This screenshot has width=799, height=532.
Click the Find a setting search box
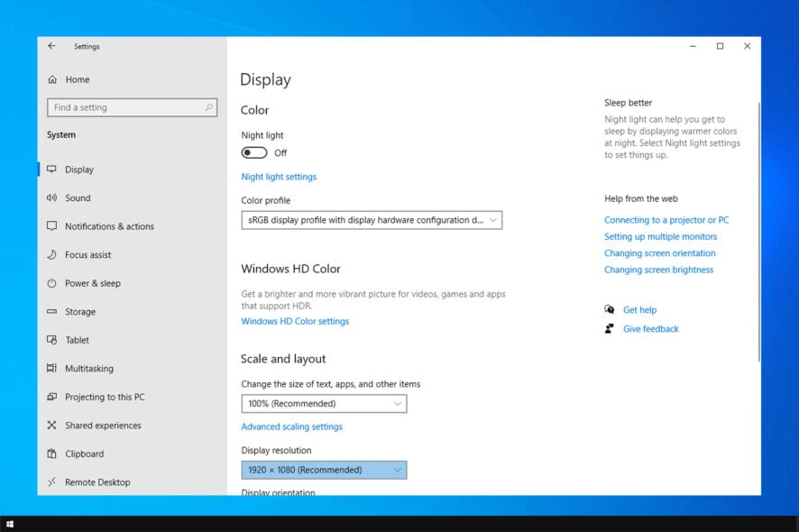(132, 107)
